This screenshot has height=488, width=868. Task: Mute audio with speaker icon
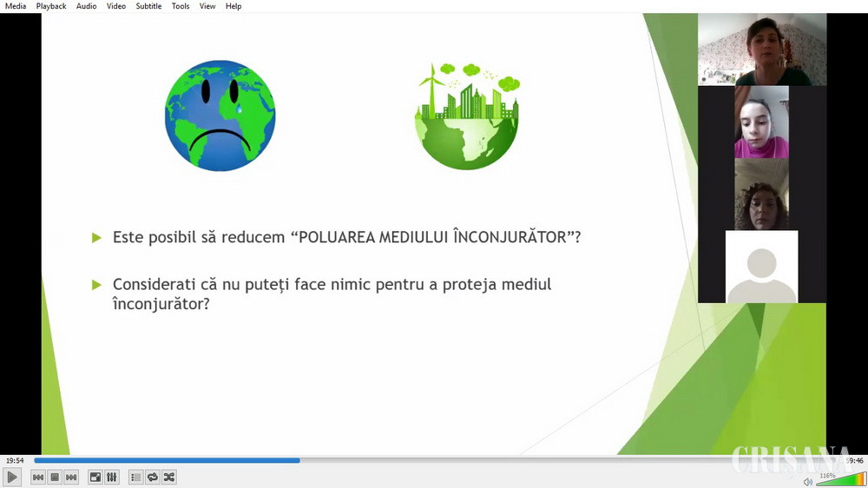click(807, 481)
